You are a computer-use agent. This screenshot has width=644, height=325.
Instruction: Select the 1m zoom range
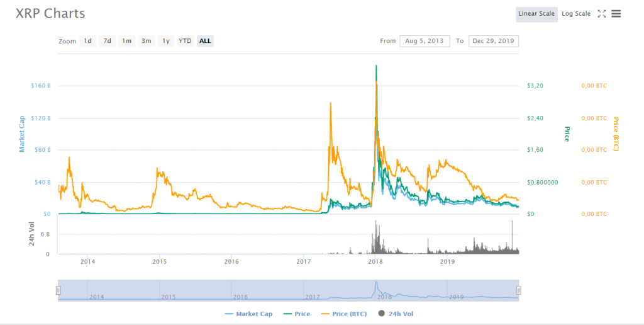coord(127,41)
